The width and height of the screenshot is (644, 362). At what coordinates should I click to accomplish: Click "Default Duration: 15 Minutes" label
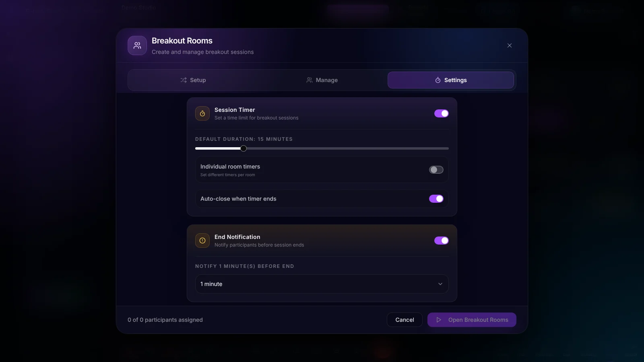[x=244, y=139]
